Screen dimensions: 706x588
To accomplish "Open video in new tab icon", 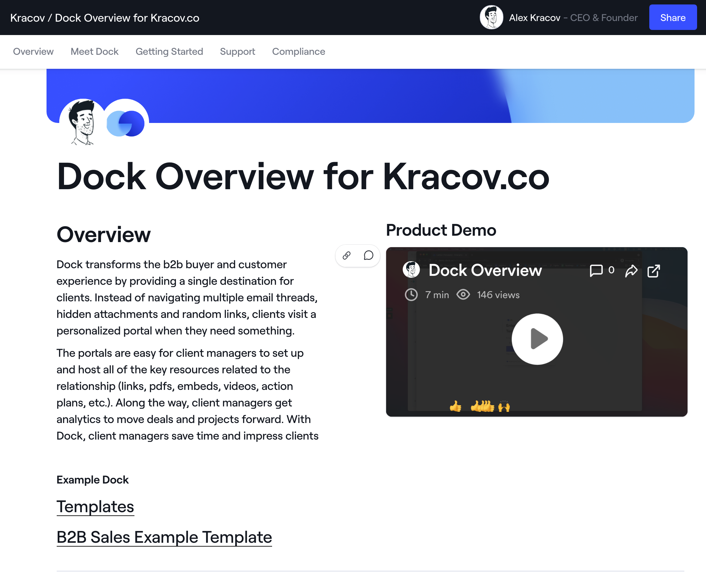I will (x=653, y=271).
